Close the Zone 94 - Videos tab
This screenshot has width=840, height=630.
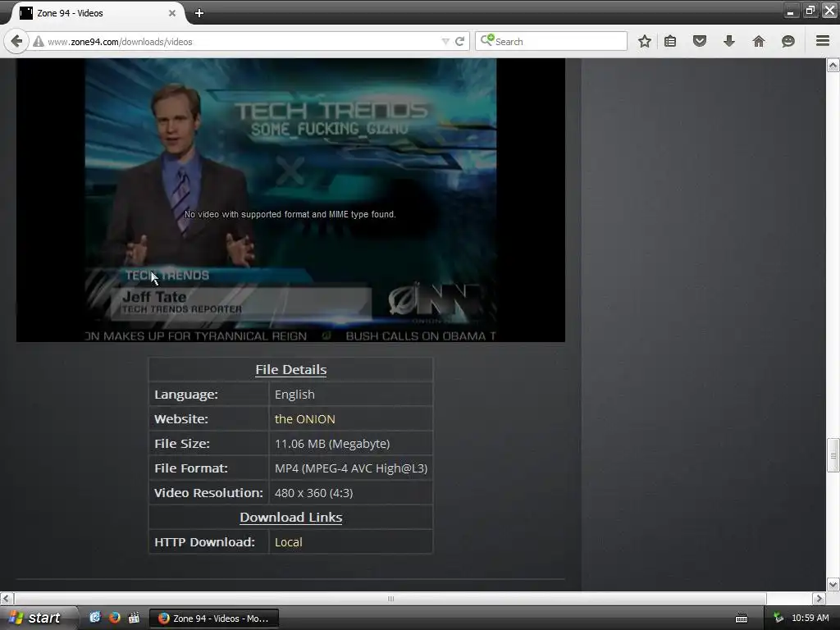click(x=172, y=13)
